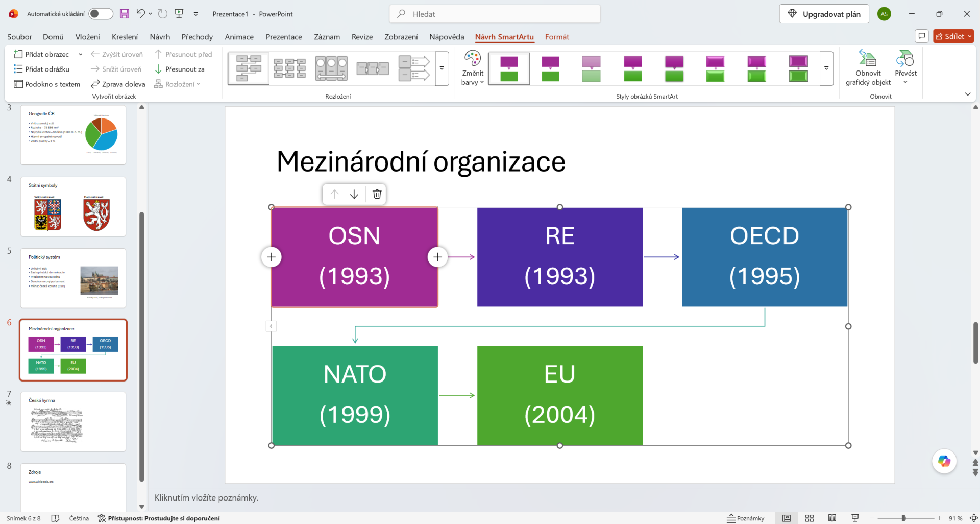The height and width of the screenshot is (524, 980).
Task: Switch to the Domů tab
Action: pos(53,37)
